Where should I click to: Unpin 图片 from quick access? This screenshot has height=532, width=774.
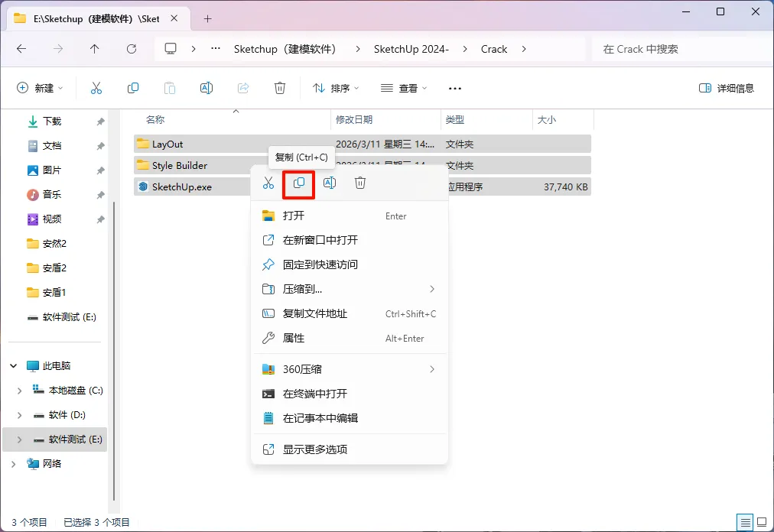(x=100, y=170)
